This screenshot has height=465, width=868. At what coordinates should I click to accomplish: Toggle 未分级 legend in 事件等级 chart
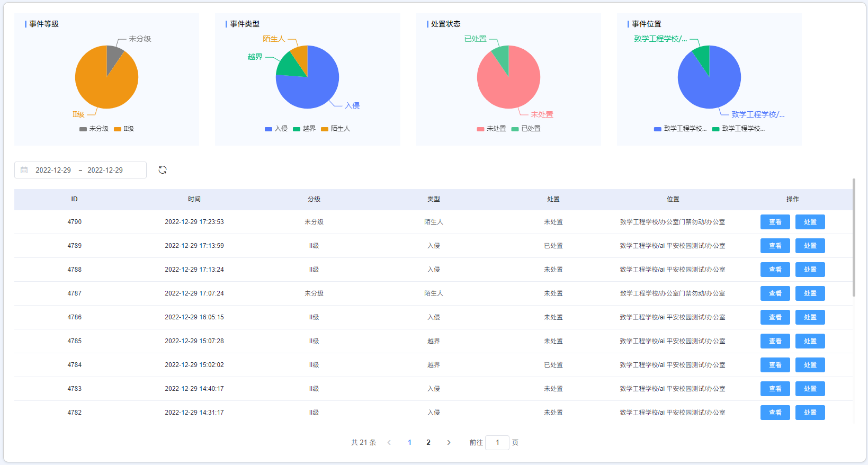click(x=94, y=129)
